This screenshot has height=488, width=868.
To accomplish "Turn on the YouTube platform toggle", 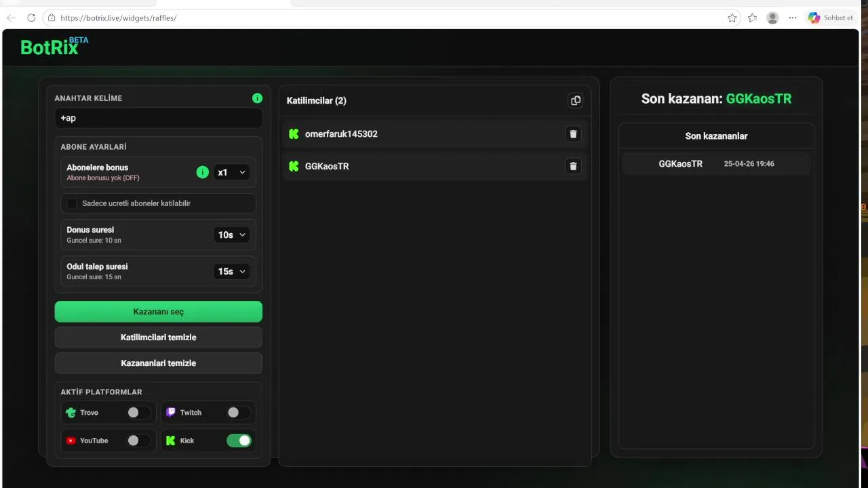I will click(138, 441).
